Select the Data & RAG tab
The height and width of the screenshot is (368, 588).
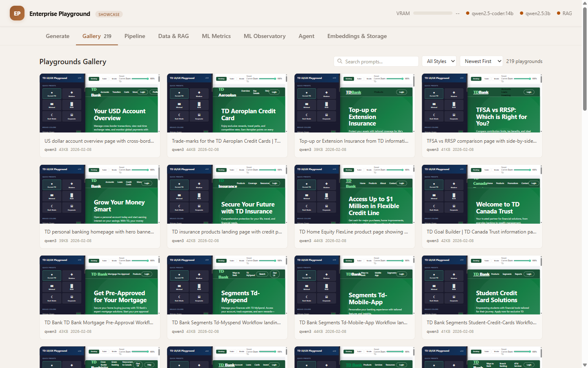tap(174, 36)
